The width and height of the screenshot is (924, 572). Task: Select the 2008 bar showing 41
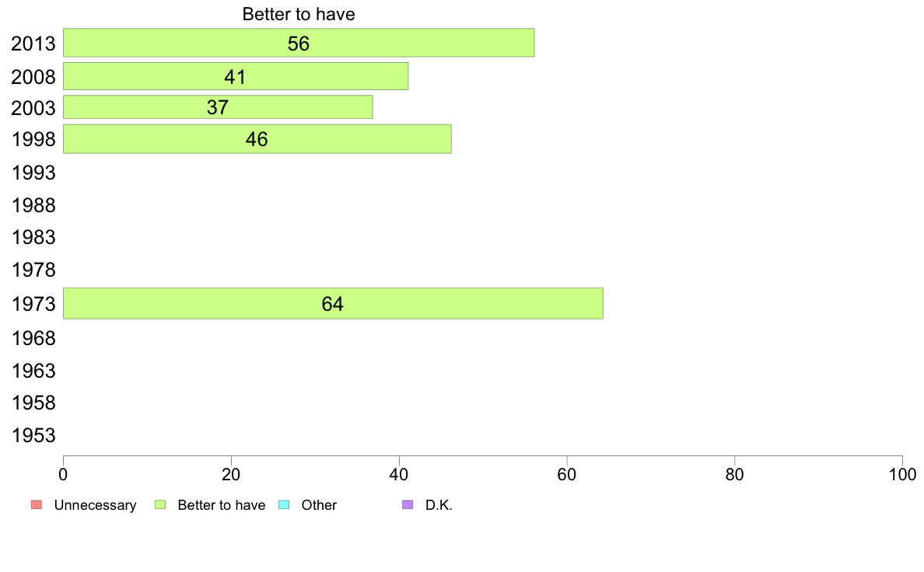coord(236,77)
